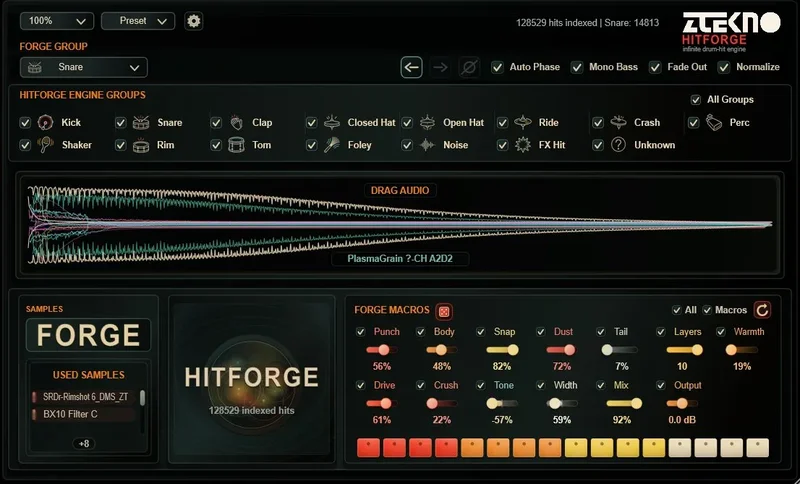Toggle the Macros checkbox
The height and width of the screenshot is (484, 800).
(x=707, y=310)
